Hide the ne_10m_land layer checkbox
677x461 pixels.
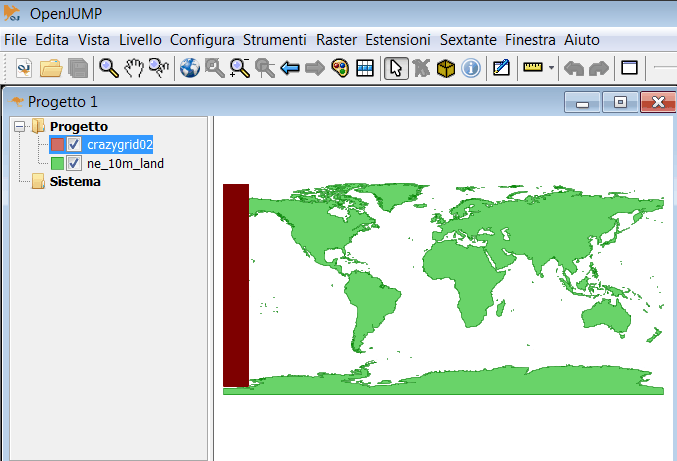(74, 163)
